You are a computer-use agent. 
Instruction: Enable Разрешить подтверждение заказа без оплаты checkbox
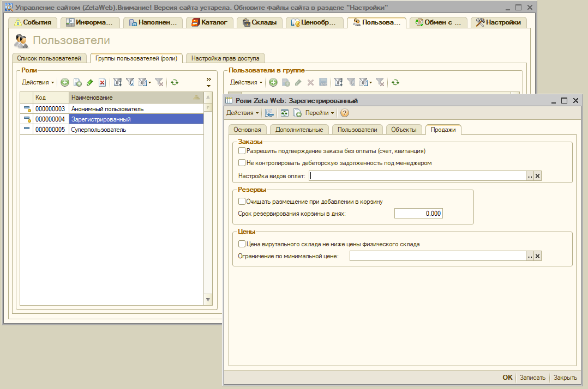(242, 151)
